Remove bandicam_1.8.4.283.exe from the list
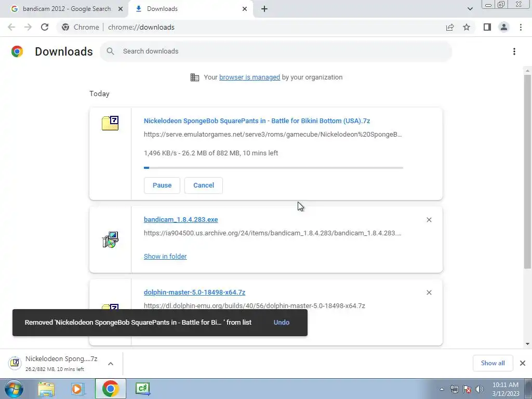This screenshot has width=532, height=399. (x=429, y=220)
